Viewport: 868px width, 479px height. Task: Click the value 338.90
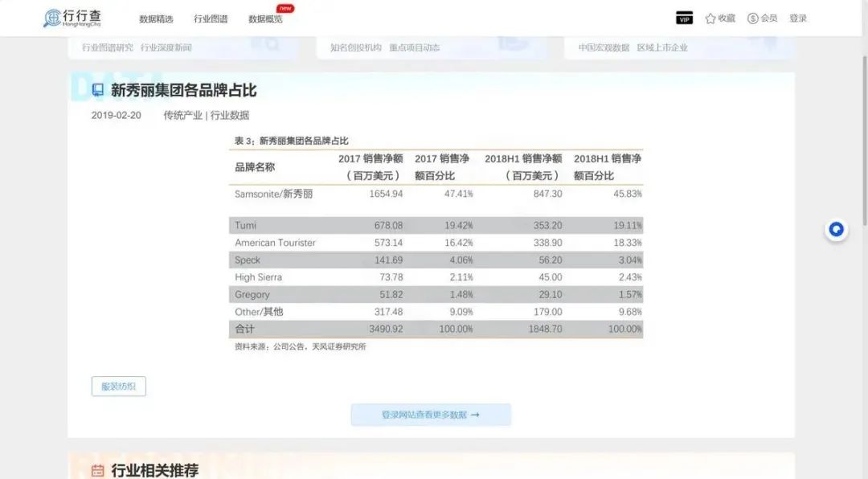click(548, 243)
